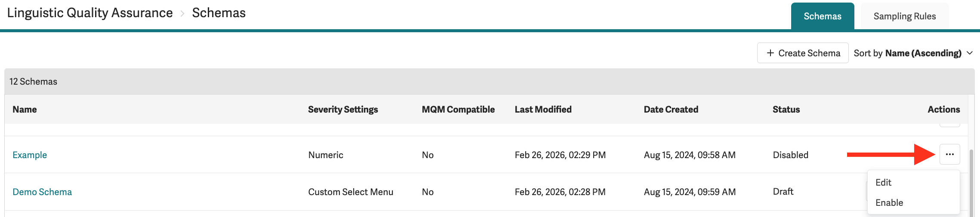This screenshot has height=217, width=980.
Task: Go to Linguistic Quality Assurance breadcrumb
Action: [x=90, y=13]
